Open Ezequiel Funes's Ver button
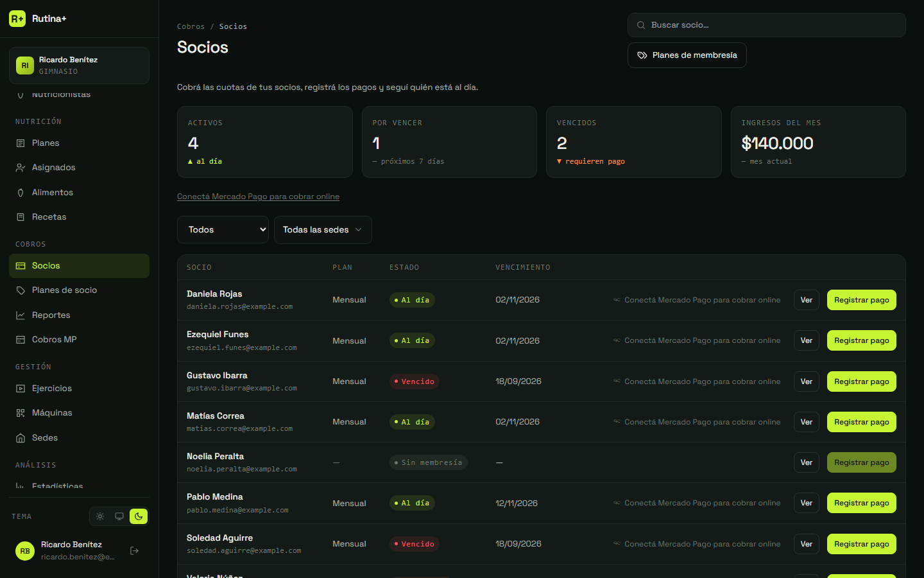Screen dimensions: 924x578 (x=807, y=340)
